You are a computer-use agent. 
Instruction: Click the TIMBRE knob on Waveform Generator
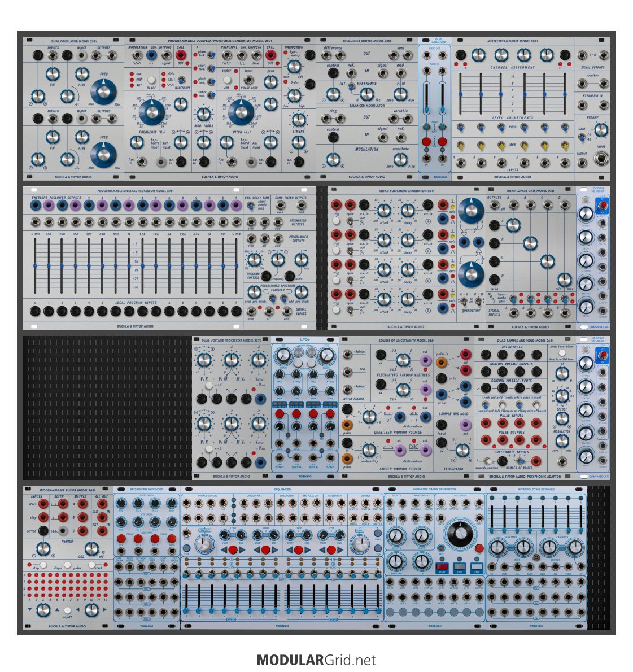(299, 120)
